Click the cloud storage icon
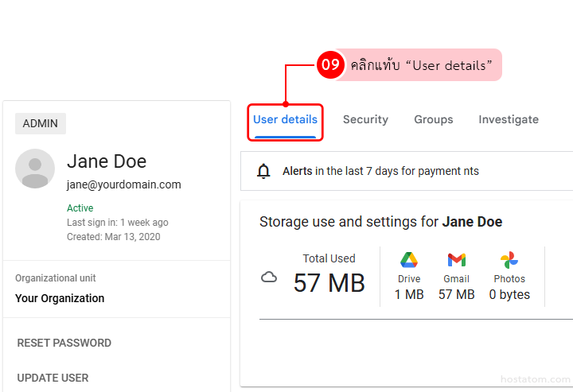573x392 pixels. tap(270, 278)
